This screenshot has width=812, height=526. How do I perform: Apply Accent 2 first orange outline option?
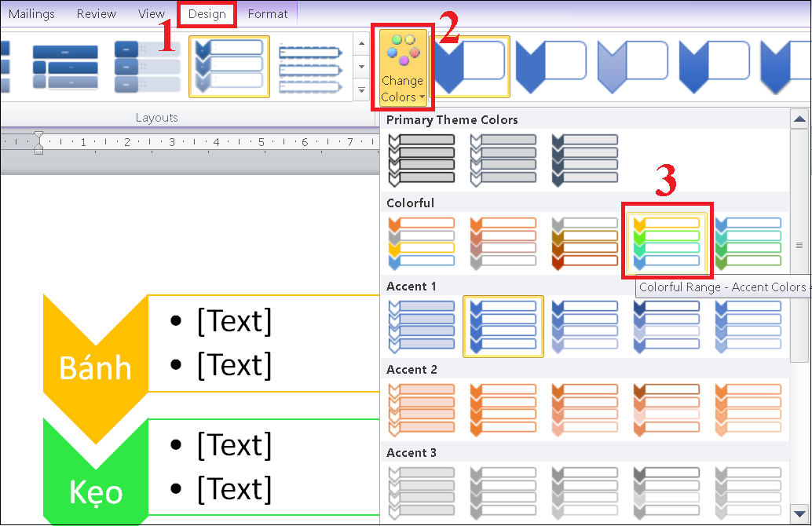(422, 410)
